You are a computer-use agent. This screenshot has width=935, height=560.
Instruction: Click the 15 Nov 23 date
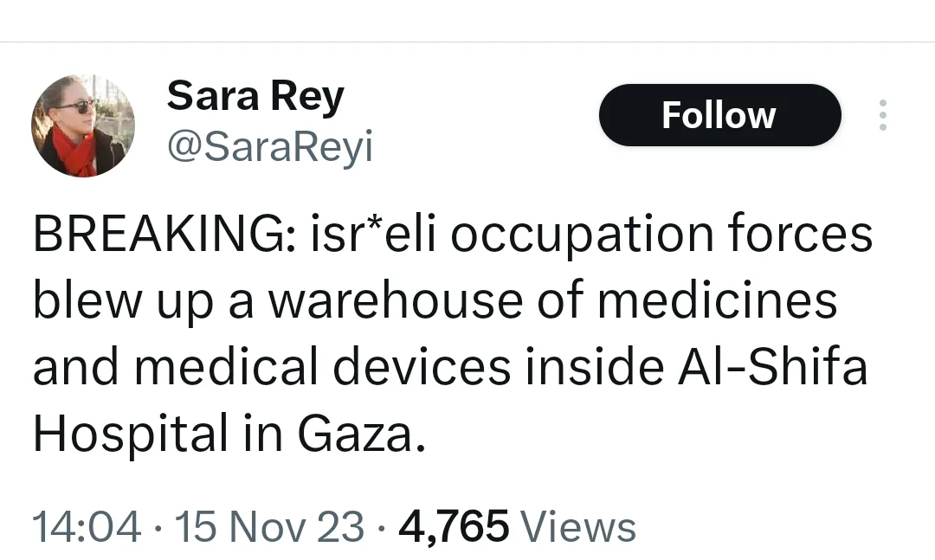[x=269, y=527]
